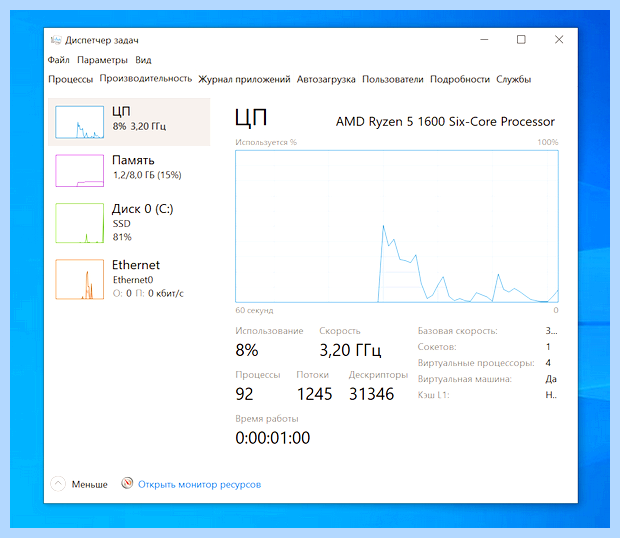Click the uptime value 0:00:01:00
The width and height of the screenshot is (620, 538).
click(272, 438)
